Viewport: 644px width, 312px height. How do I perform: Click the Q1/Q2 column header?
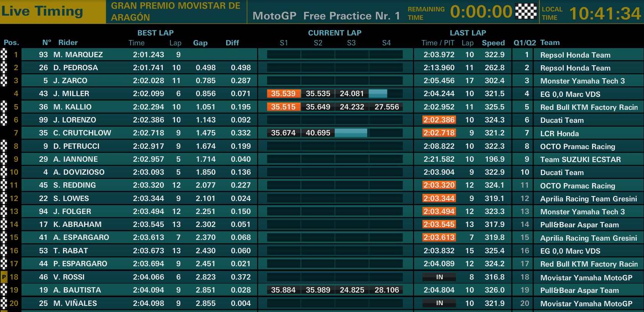pyautogui.click(x=524, y=43)
